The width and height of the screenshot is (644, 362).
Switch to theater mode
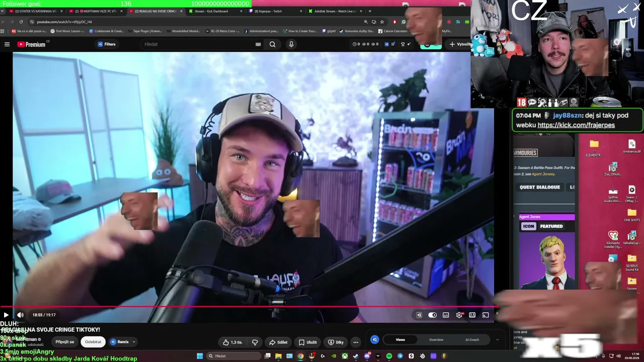472,315
